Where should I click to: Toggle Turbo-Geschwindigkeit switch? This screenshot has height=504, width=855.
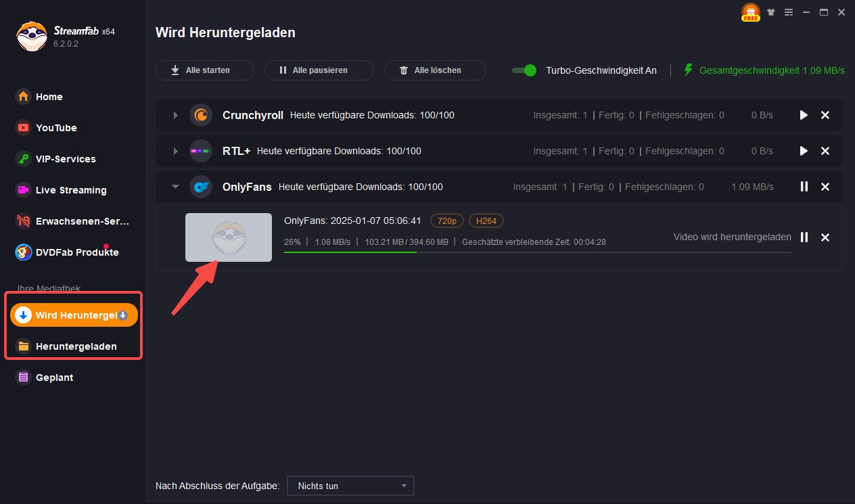524,70
